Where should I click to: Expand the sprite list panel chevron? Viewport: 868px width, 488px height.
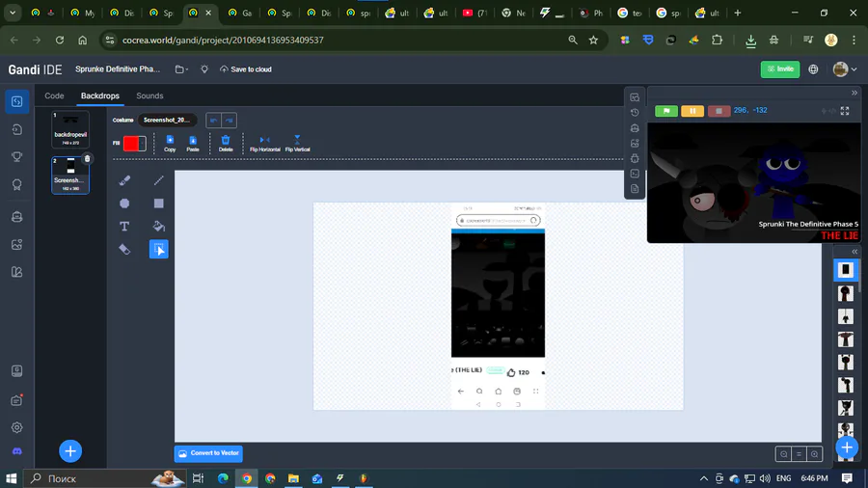click(854, 251)
